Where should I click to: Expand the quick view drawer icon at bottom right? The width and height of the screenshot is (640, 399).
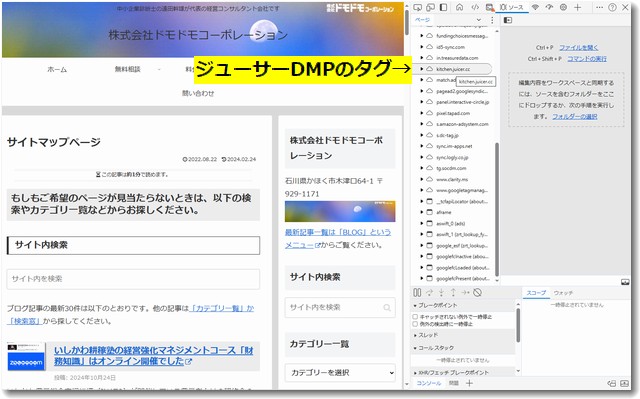click(x=624, y=383)
